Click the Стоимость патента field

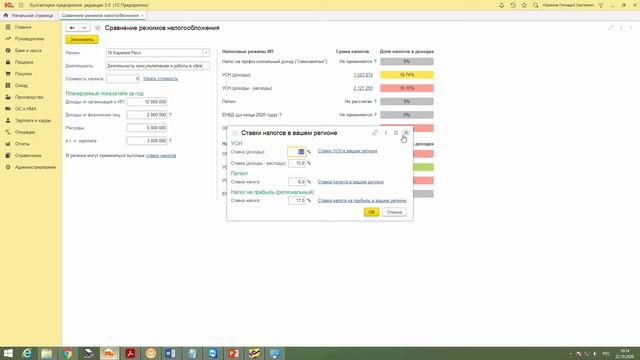click(x=123, y=78)
